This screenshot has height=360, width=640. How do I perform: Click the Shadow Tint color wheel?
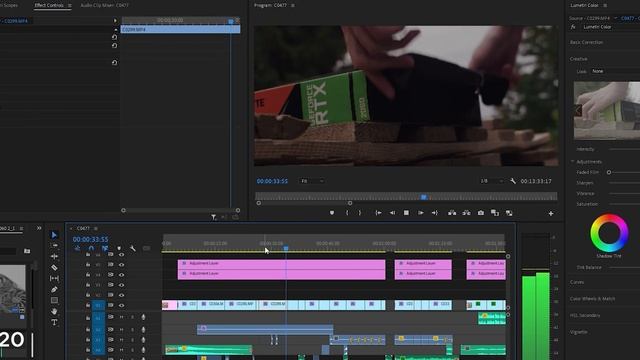pyautogui.click(x=609, y=233)
